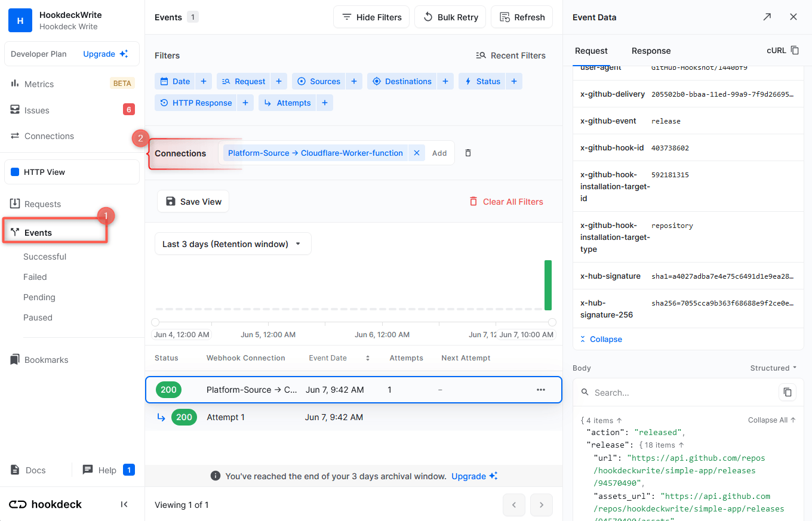812x521 pixels.
Task: Switch to the Response tab
Action: tap(651, 51)
